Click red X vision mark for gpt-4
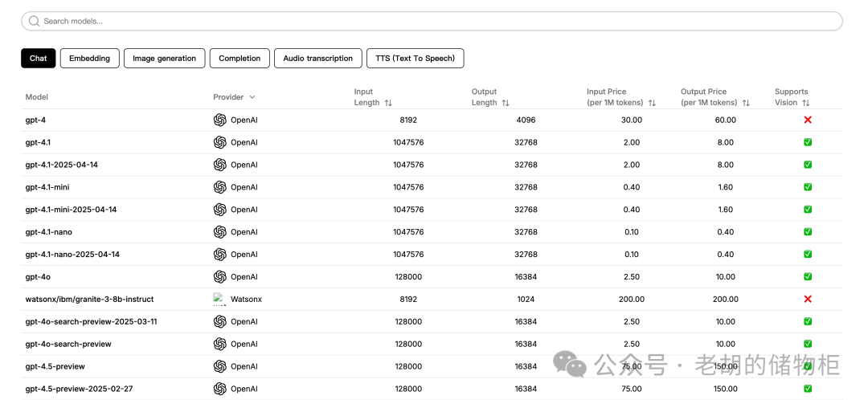Image resolution: width=868 pixels, height=400 pixels. click(808, 120)
